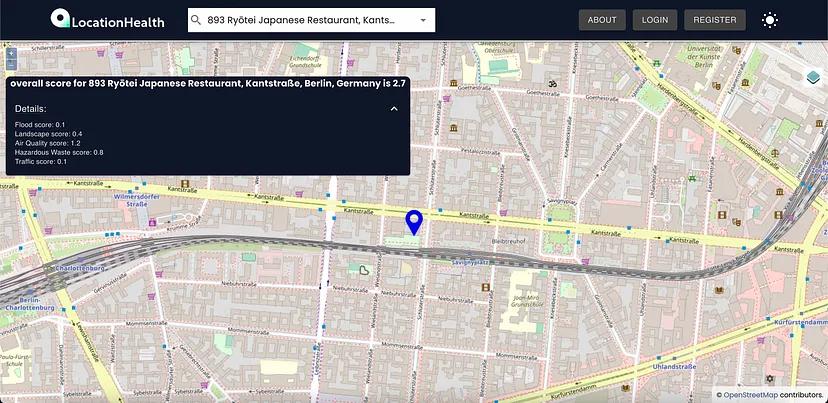
Task: Click the Flood score: 0.1 text
Action: click(x=40, y=125)
